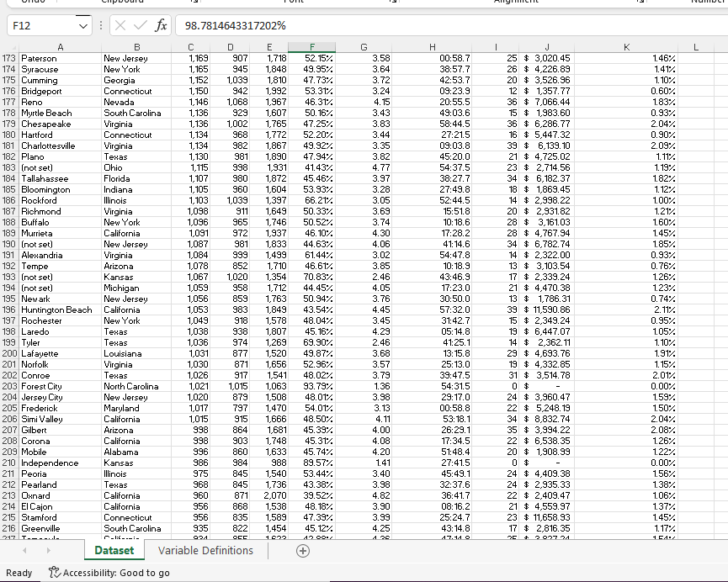The width and height of the screenshot is (728, 582).
Task: Switch to the Dataset sheet tab
Action: click(x=114, y=550)
